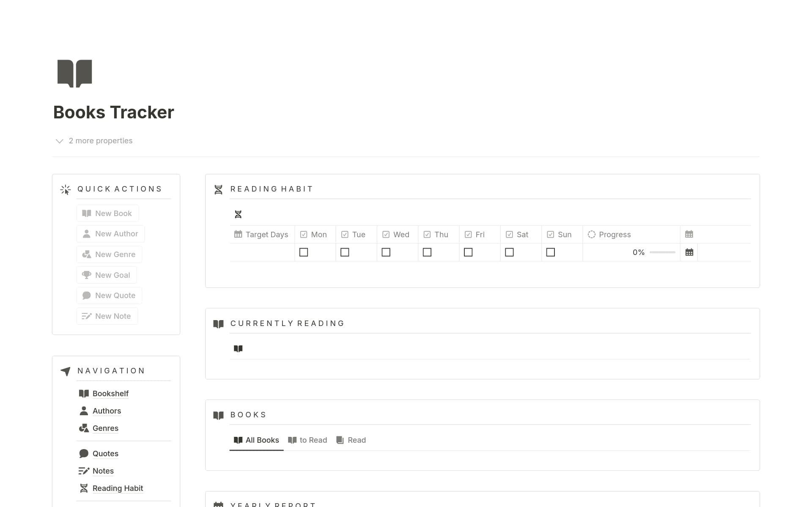812x507 pixels.
Task: Click the book icon beside Currently Reading
Action: (x=219, y=323)
